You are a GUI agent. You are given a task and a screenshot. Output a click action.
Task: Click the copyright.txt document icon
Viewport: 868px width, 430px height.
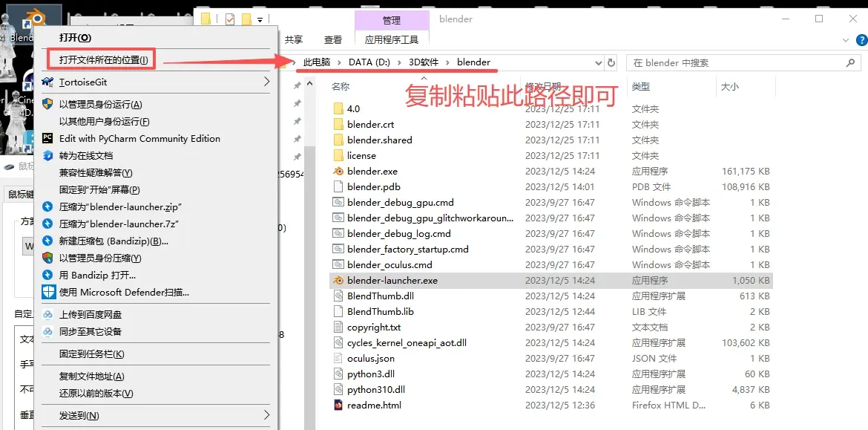tap(338, 327)
